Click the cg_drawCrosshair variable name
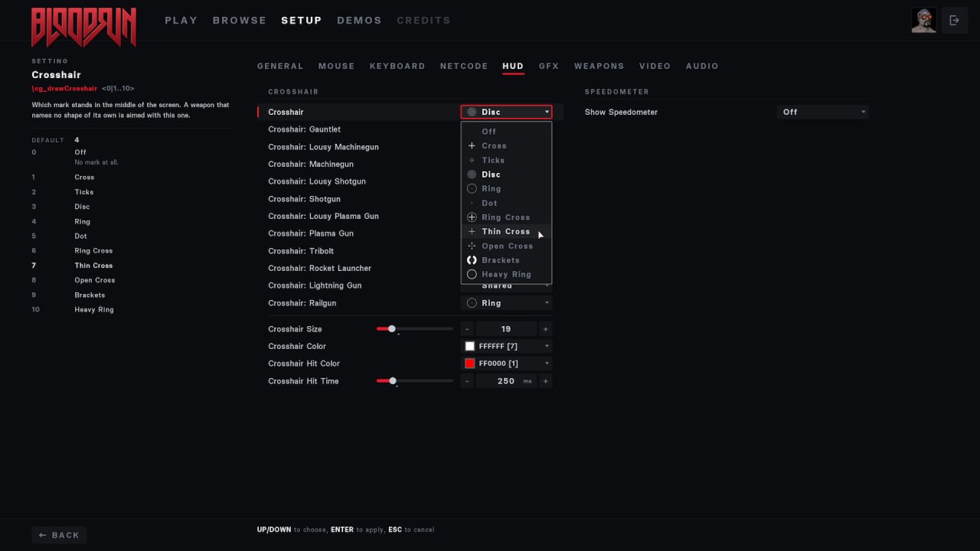980x551 pixels. point(64,89)
